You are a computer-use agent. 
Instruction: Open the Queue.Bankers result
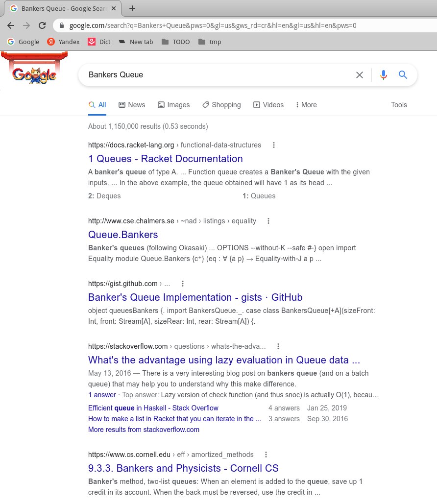pos(123,235)
